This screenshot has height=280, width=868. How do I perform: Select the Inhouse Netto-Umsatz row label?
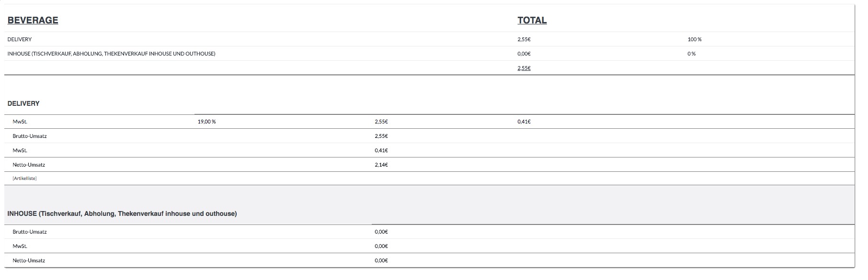pyautogui.click(x=29, y=260)
